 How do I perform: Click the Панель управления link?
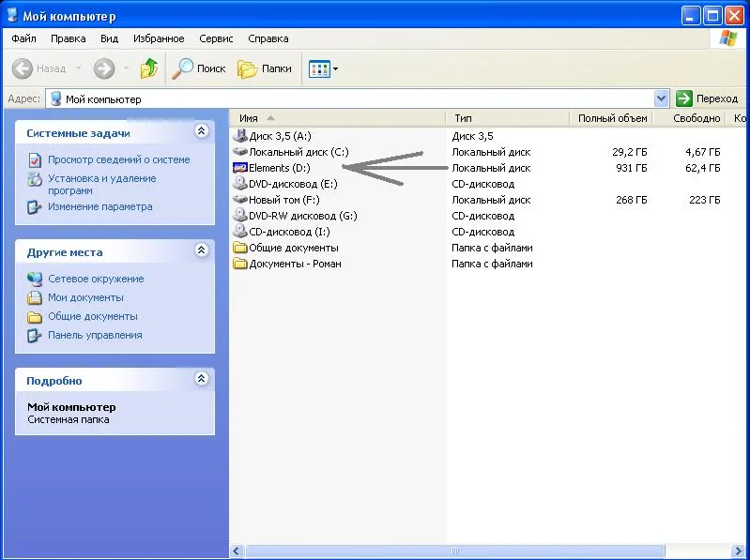(x=95, y=335)
